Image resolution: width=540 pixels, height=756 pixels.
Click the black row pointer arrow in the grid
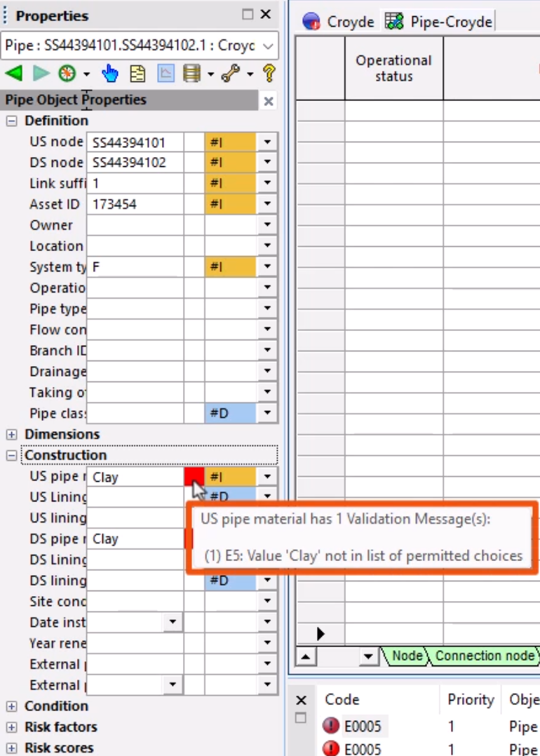[x=320, y=633]
